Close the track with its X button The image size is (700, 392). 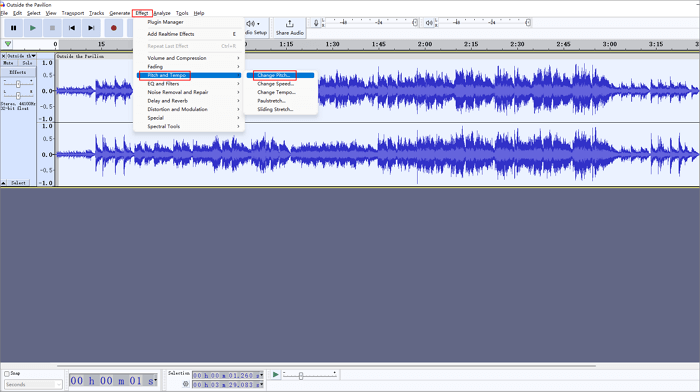point(3,56)
